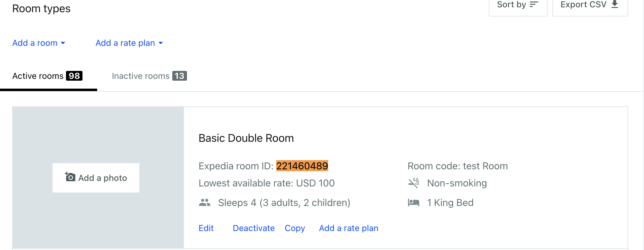Click the sort lines icon
The image size is (644, 250).
(x=534, y=5)
